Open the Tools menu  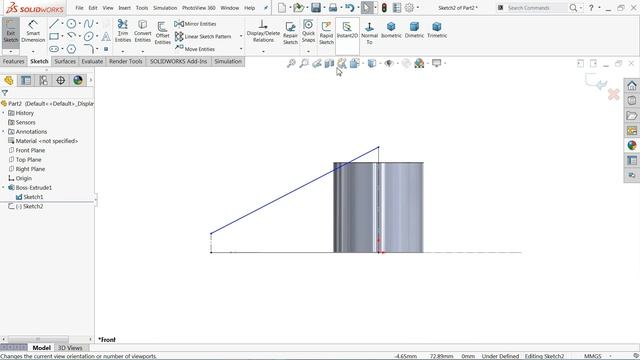click(142, 8)
